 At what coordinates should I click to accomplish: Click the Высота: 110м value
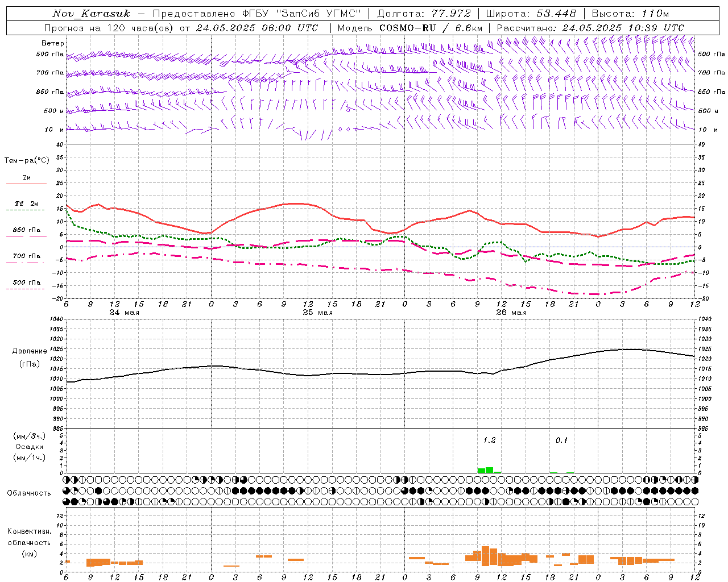[x=630, y=14]
